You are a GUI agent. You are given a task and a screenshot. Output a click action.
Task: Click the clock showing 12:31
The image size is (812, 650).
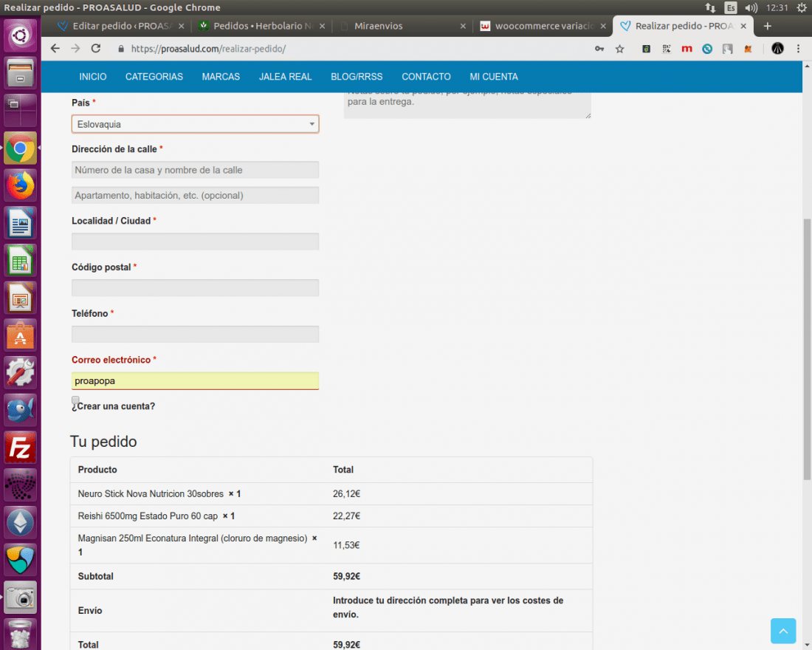pos(777,8)
